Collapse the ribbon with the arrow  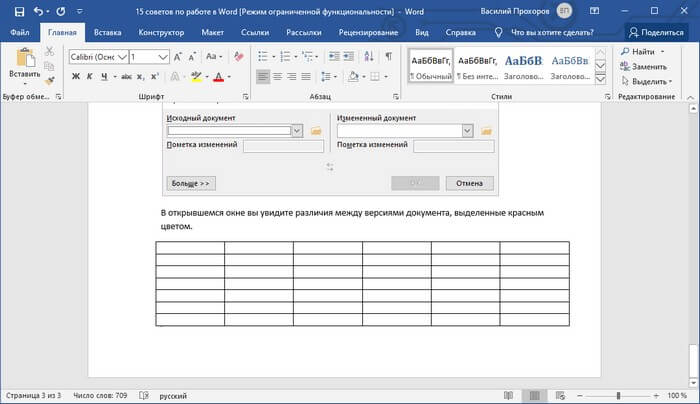tap(690, 97)
